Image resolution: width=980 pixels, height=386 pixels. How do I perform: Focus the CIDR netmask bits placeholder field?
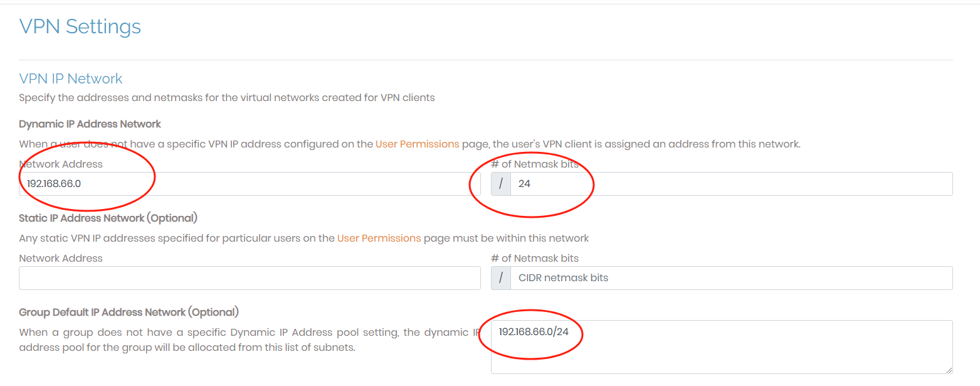click(730, 278)
